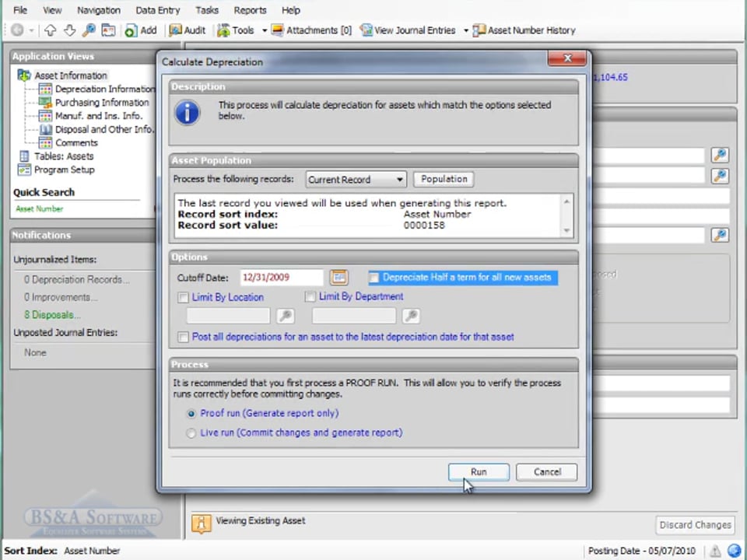The image size is (747, 560).
Task: Open the File menu
Action: (x=19, y=10)
